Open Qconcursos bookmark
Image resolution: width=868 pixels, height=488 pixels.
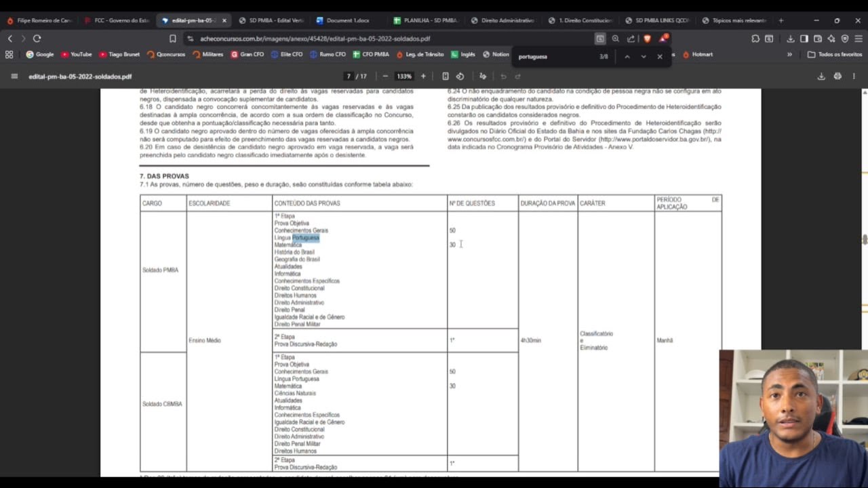165,54
